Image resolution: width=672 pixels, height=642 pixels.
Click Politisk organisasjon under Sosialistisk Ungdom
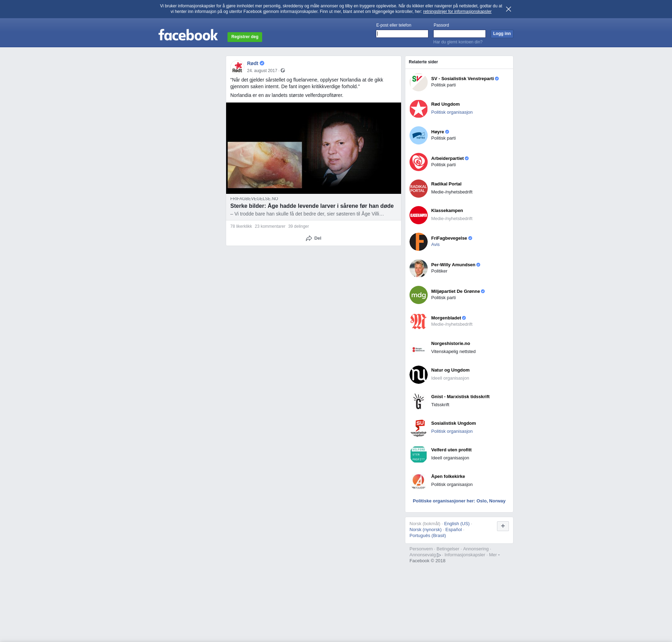tap(452, 431)
